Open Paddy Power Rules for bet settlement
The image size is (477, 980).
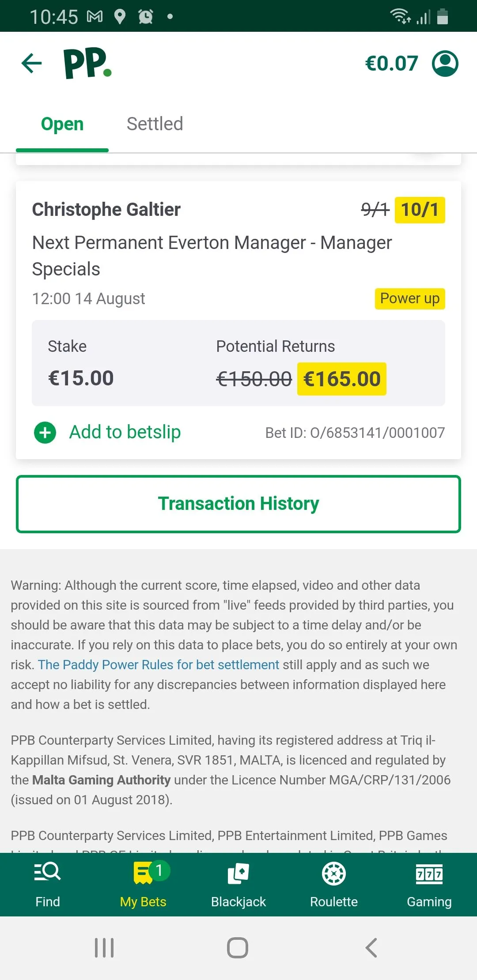tap(158, 665)
